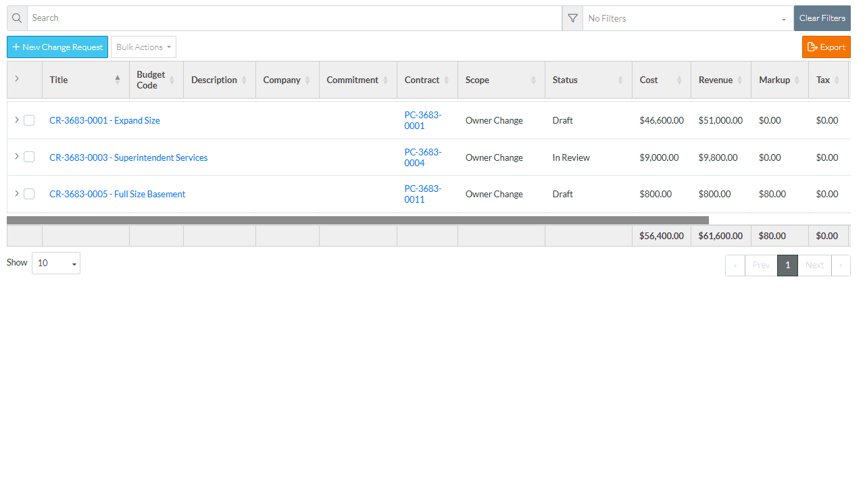Click the $46,600.00 cost cell

(x=662, y=120)
